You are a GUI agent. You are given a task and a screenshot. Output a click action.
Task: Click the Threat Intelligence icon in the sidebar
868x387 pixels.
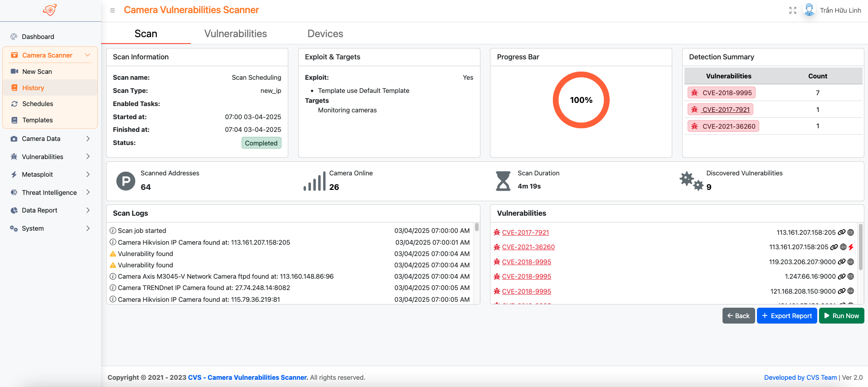tap(14, 193)
